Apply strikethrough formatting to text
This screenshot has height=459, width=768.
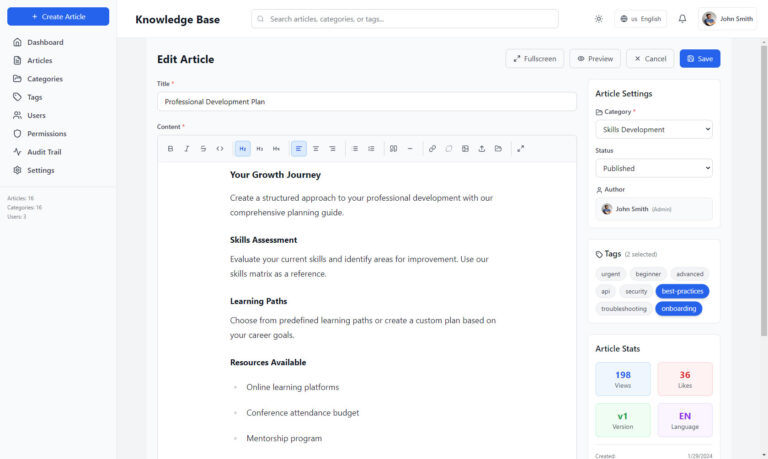203,149
